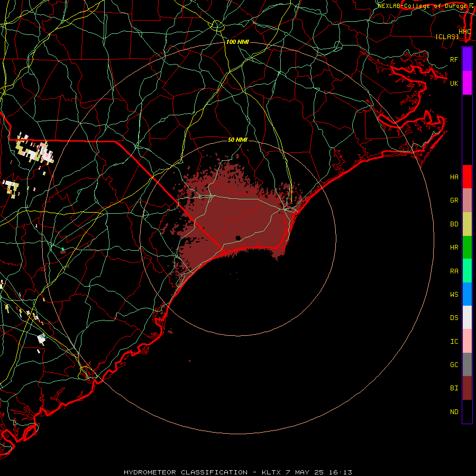Screen dimensions: 476x476
Task: Click the ND legend label
Action: [x=454, y=412]
